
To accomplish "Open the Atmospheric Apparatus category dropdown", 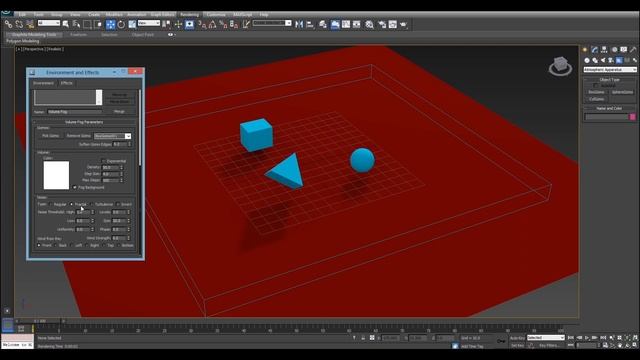I will [x=610, y=70].
